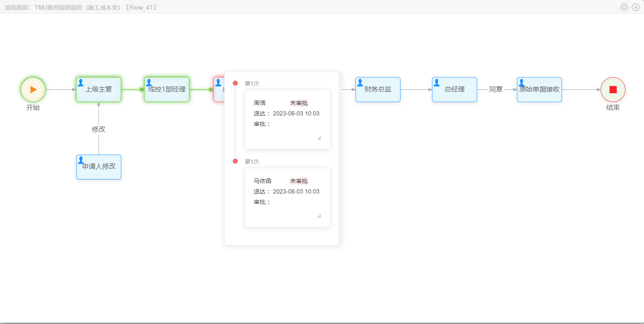This screenshot has height=324, width=644.
Task: Click the 修改 connector label
Action: click(99, 129)
